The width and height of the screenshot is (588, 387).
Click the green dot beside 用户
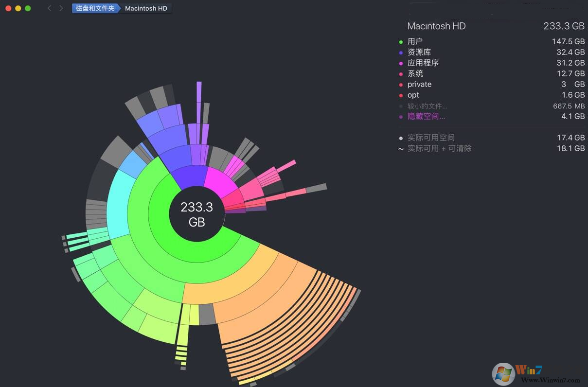[x=401, y=42]
